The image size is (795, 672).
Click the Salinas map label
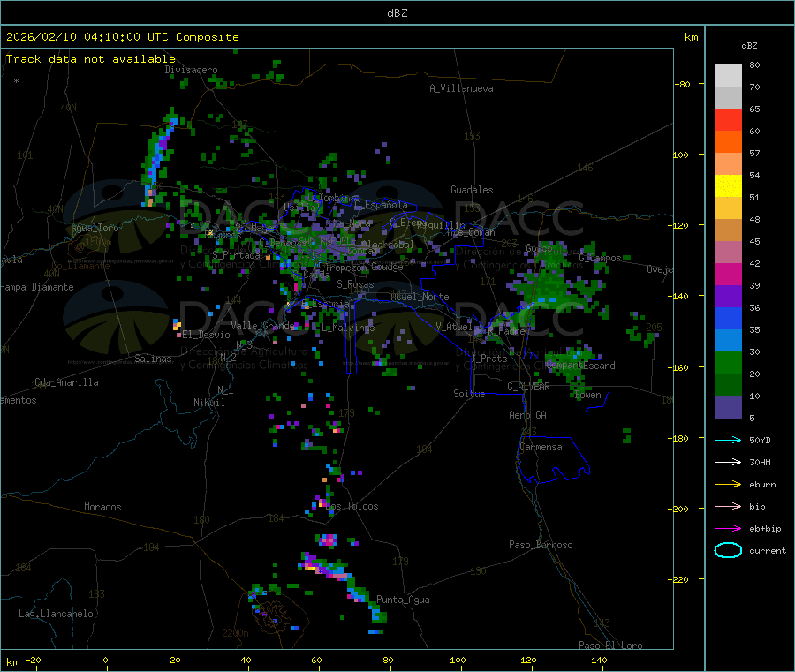[153, 359]
